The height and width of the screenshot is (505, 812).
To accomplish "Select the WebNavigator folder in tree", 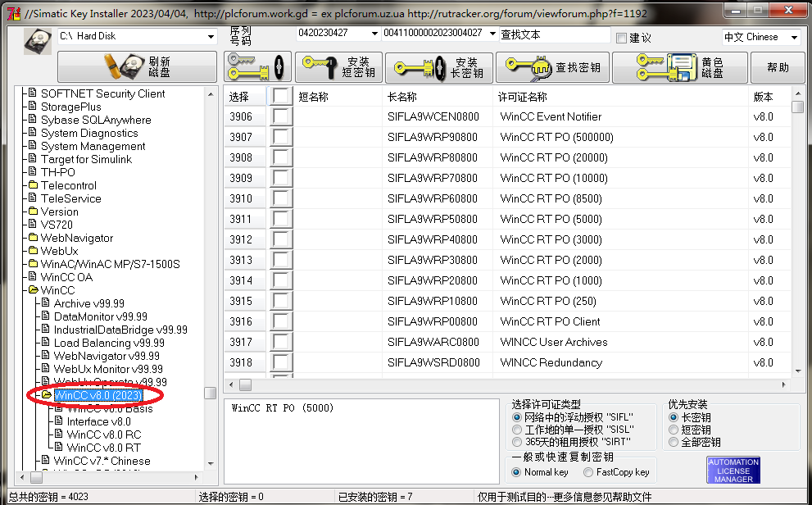I will (x=77, y=238).
